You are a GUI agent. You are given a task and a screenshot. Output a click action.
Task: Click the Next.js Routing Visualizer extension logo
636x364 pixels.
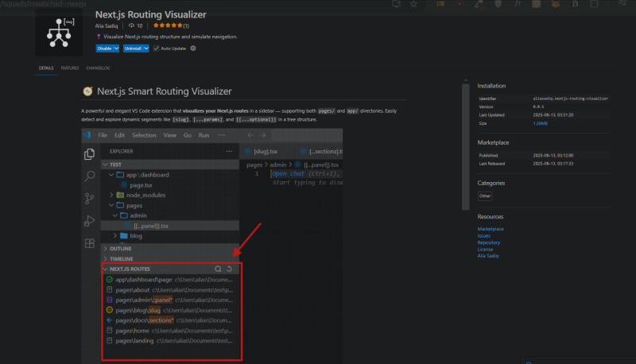(x=60, y=33)
